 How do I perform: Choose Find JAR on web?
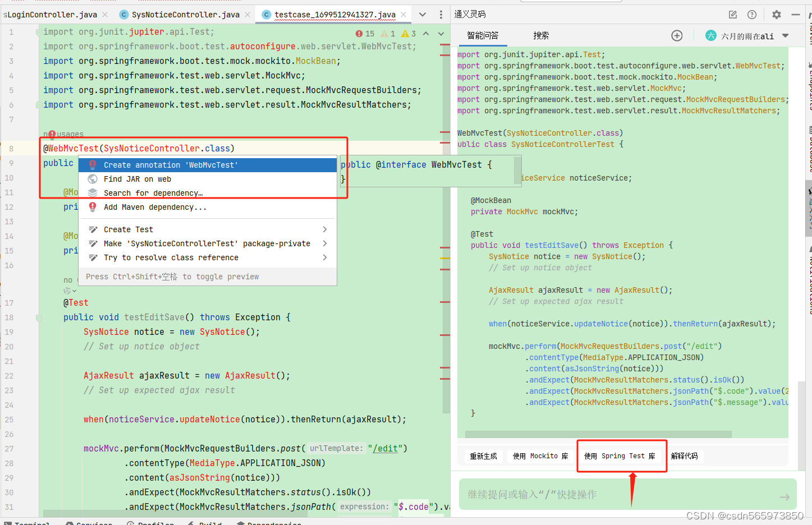coord(207,179)
